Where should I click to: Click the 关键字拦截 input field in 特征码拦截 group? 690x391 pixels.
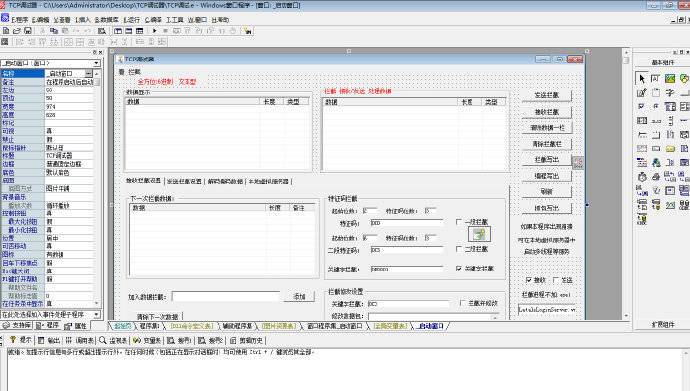[x=407, y=268]
